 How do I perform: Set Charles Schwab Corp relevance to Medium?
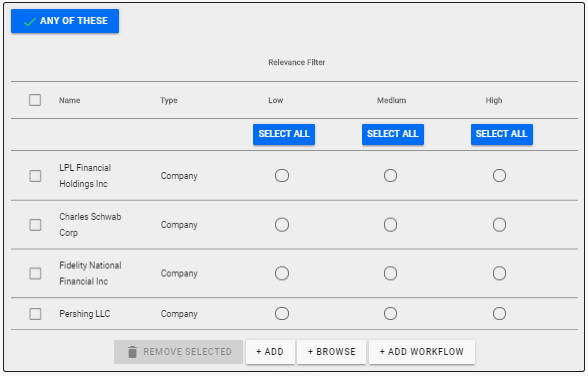390,225
